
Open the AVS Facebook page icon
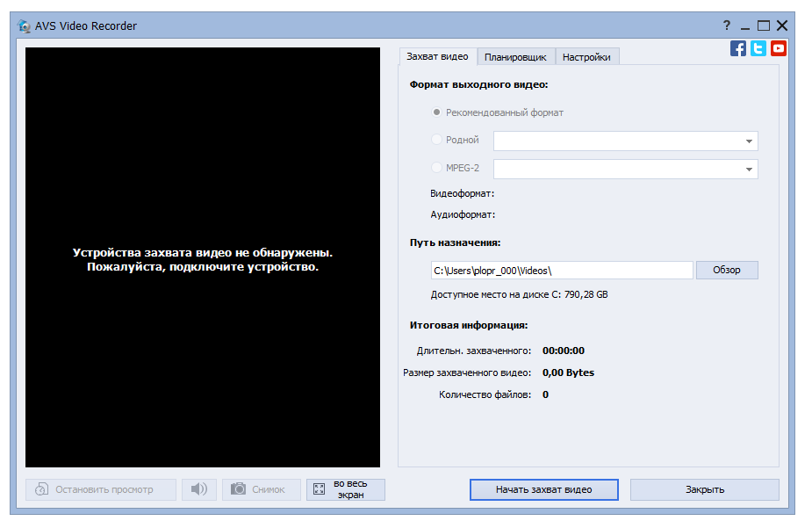click(738, 48)
